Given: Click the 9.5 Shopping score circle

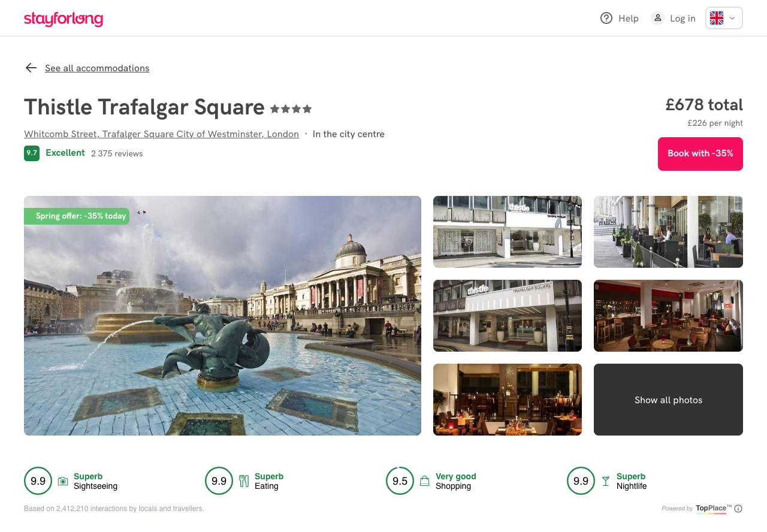Looking at the screenshot, I should 400,481.
